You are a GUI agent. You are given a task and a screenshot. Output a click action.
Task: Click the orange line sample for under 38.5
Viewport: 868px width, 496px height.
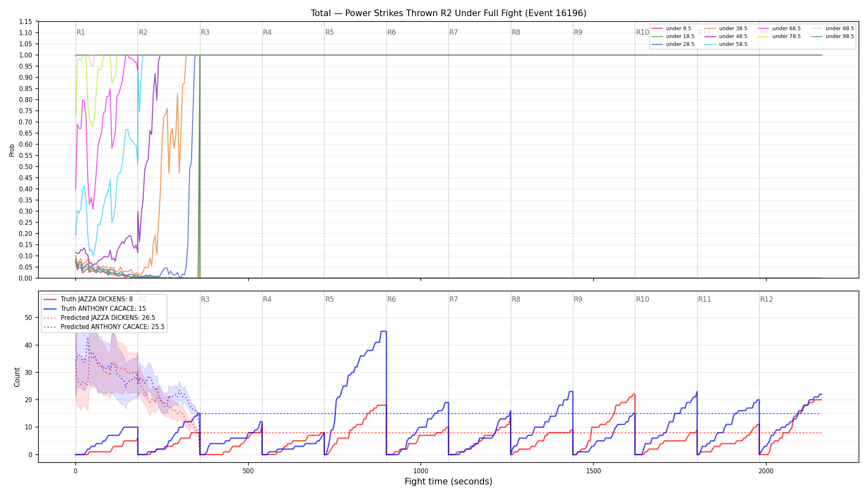coord(710,29)
